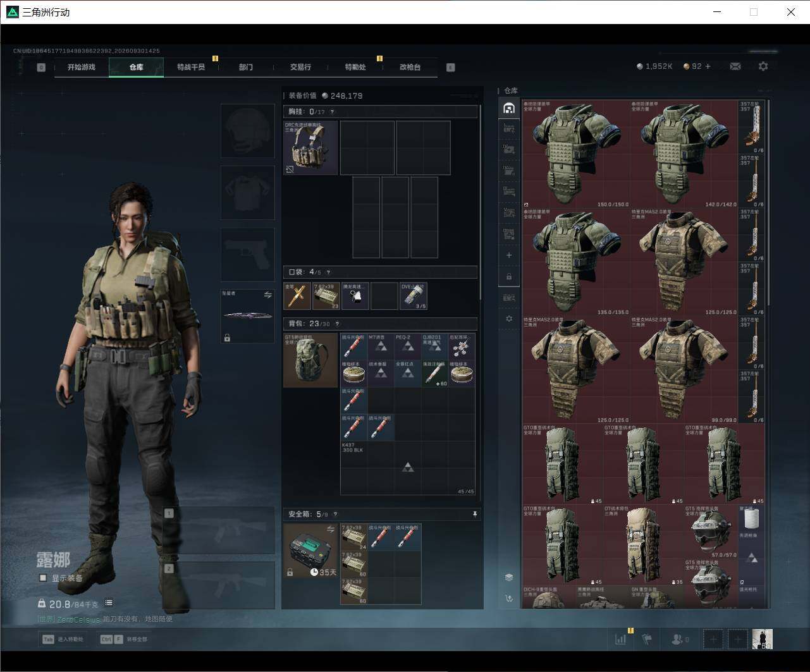This screenshot has width=810, height=672.
Task: Open help for chest rig capacity
Action: (332, 112)
